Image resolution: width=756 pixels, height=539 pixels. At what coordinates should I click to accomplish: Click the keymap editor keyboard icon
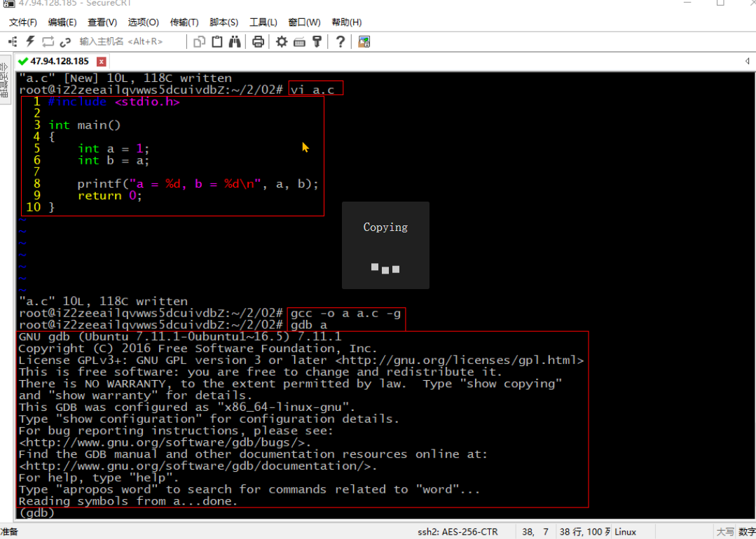300,41
